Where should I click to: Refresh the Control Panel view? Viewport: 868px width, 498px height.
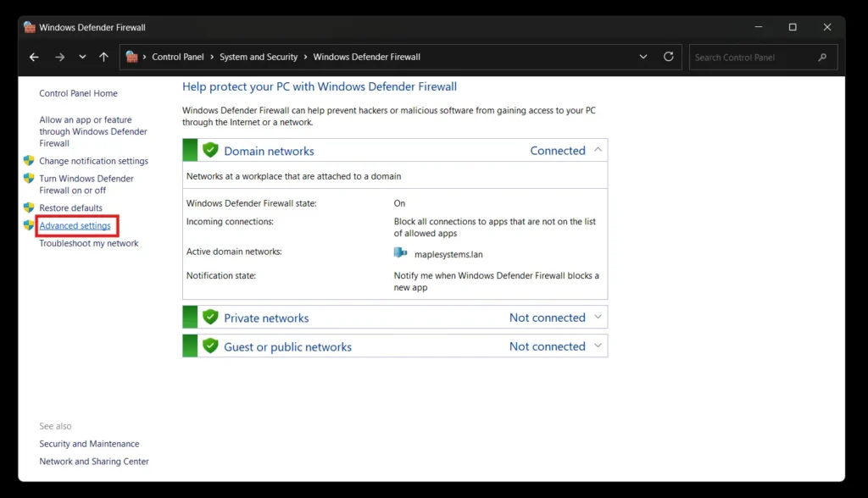click(669, 57)
